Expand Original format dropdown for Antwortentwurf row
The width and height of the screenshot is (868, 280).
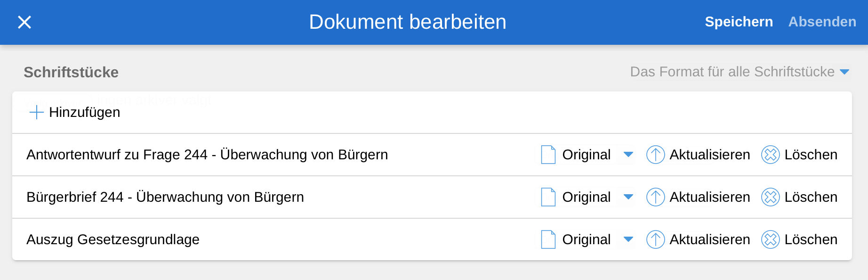pos(628,155)
